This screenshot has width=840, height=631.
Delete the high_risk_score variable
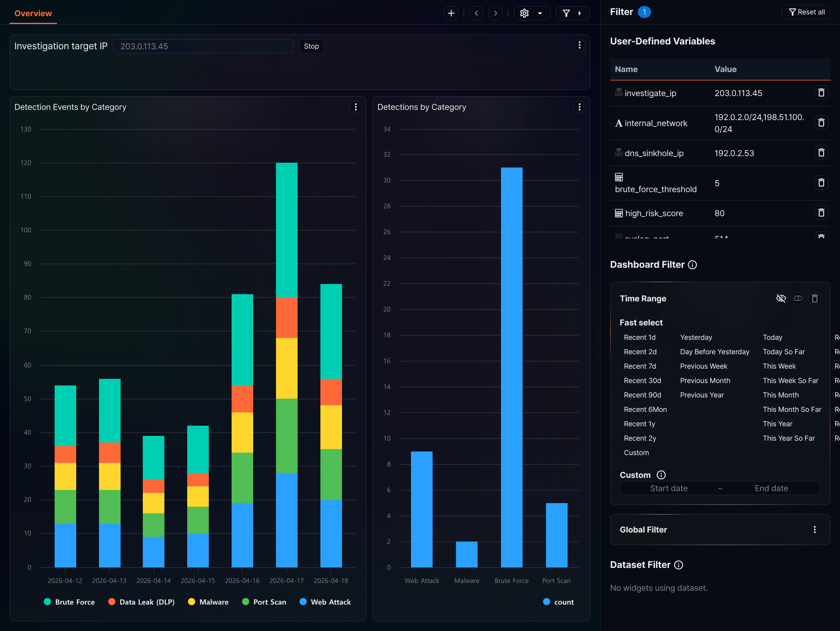pos(821,213)
